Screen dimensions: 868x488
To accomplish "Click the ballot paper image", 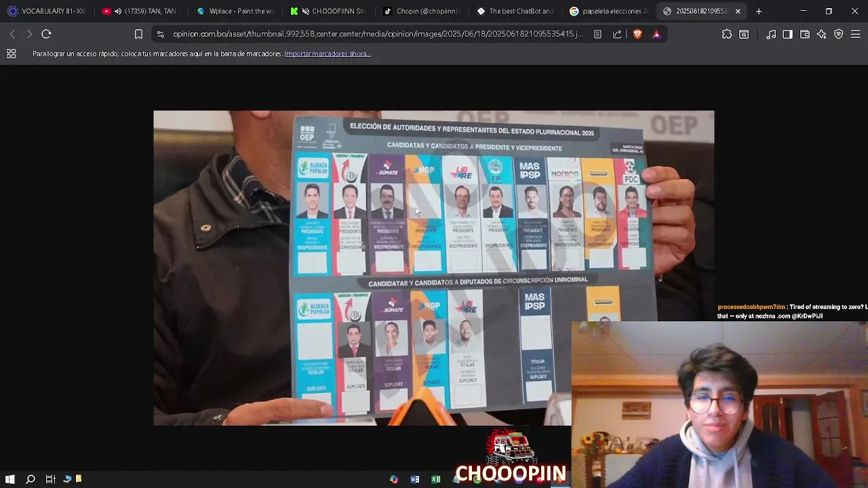I will (x=433, y=268).
